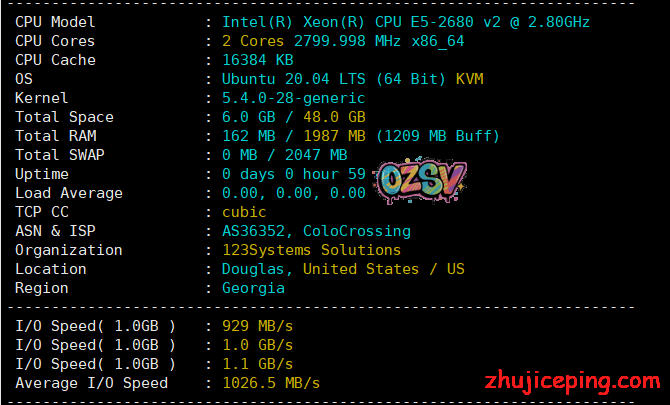Select '6.0 GB / 48.0 GB' disk value
The width and height of the screenshot is (670, 405).
click(x=293, y=117)
